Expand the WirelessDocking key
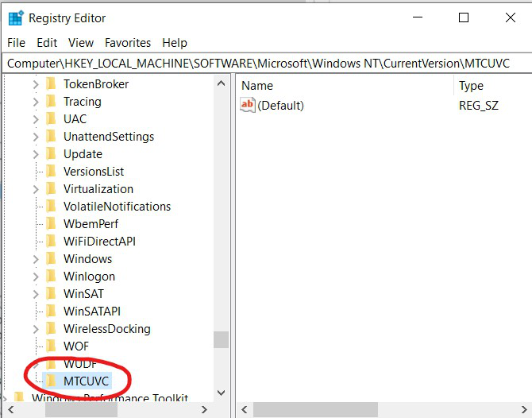 pyautogui.click(x=36, y=329)
